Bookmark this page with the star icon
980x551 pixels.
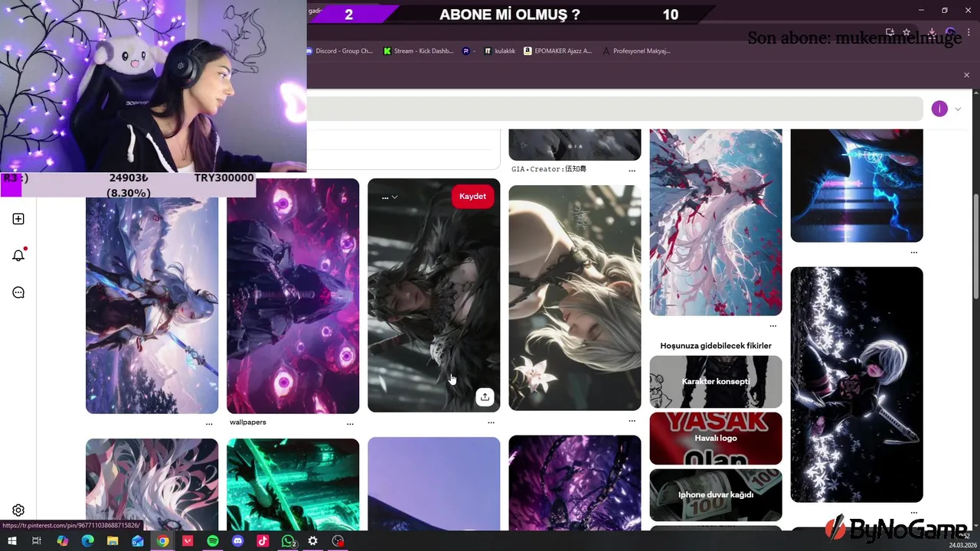[906, 32]
